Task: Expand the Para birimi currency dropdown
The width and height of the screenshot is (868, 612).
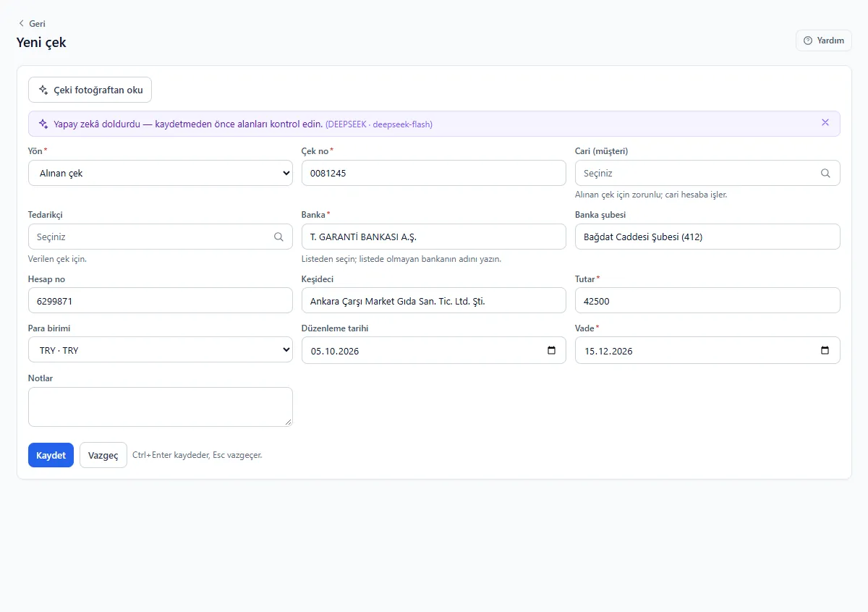Action: coord(161,350)
